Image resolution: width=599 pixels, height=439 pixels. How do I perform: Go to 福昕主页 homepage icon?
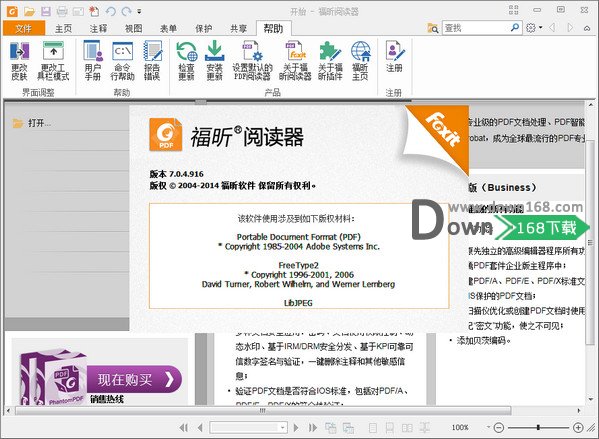point(360,60)
